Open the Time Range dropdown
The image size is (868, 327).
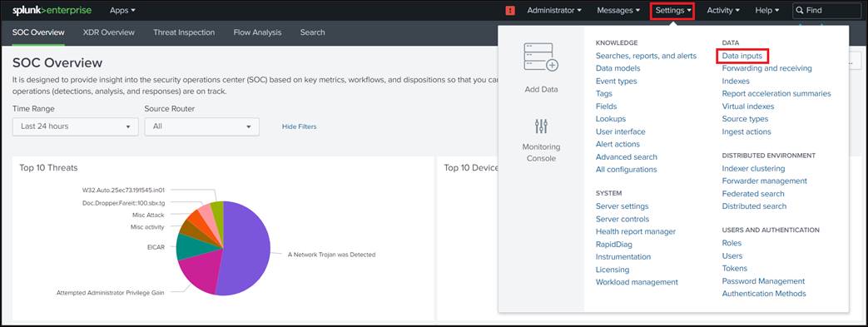tap(75, 126)
